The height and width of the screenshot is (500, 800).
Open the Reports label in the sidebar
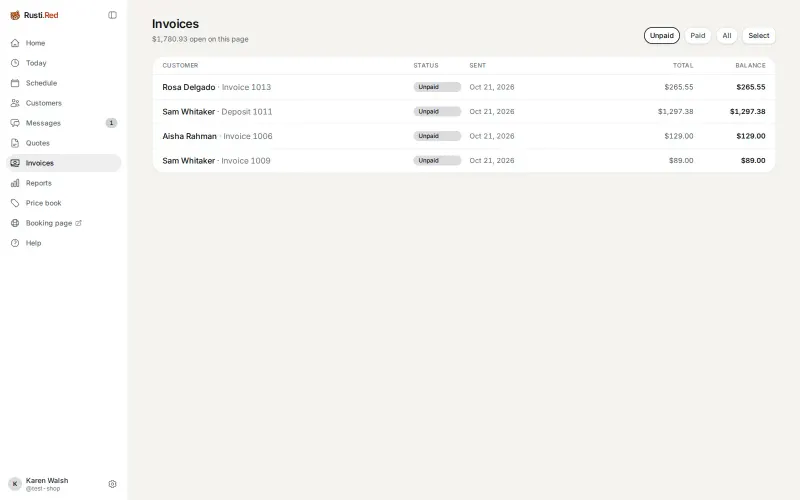tap(39, 183)
